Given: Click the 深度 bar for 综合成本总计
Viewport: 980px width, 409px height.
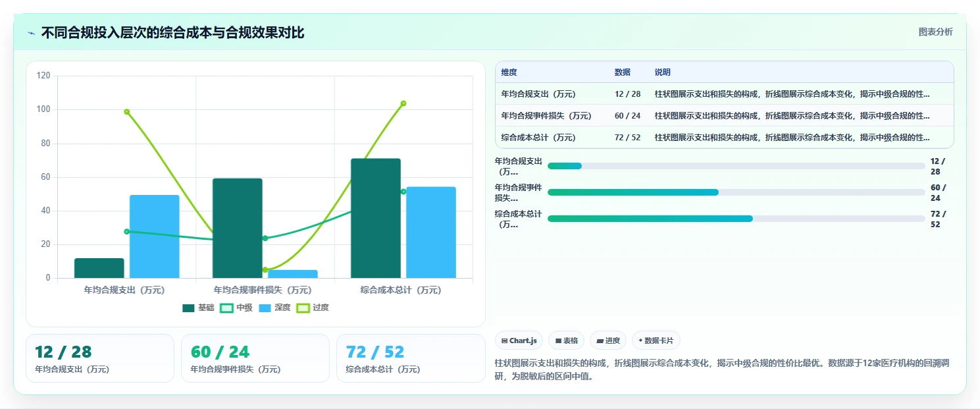Looking at the screenshot, I should pos(431,232).
